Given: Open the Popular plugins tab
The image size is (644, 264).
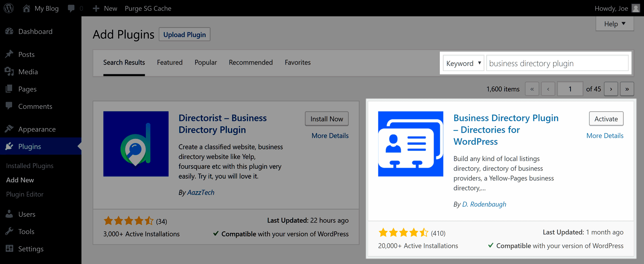Looking at the screenshot, I should pos(206,63).
